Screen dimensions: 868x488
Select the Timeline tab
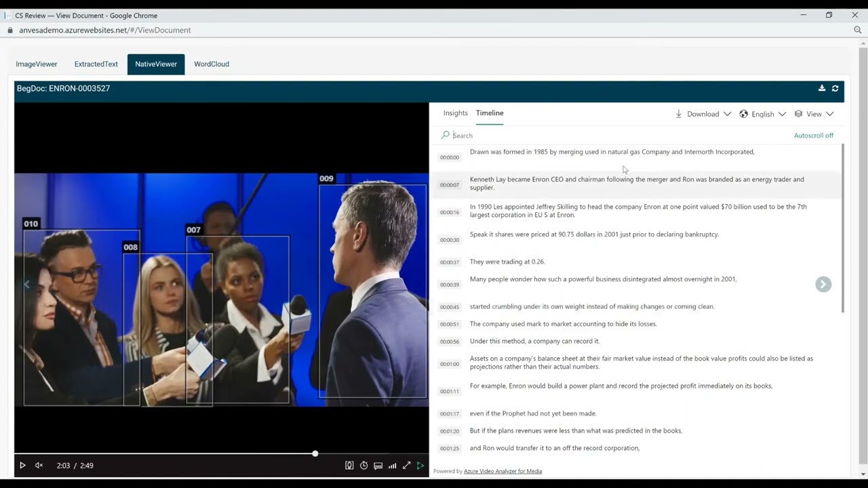click(x=490, y=113)
